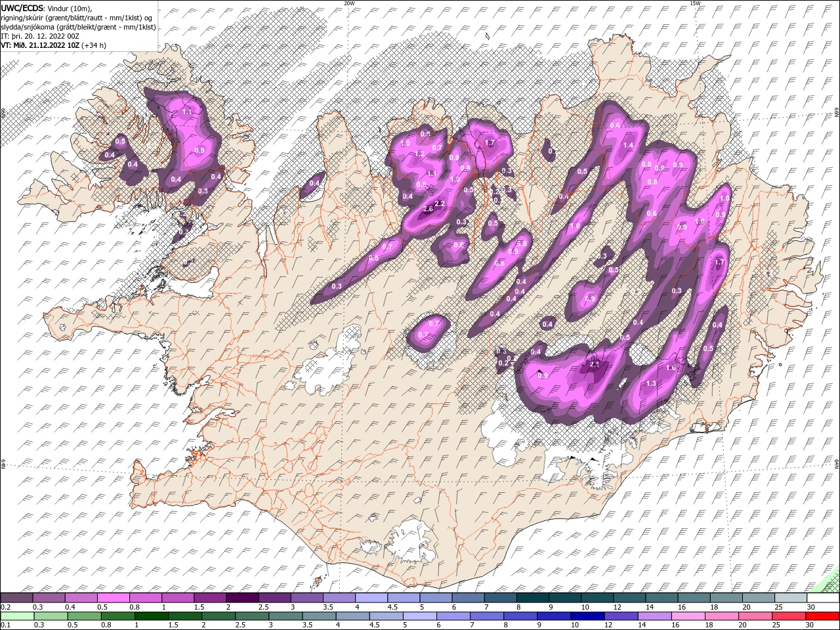Click the bright red swatch labeled 30
The height and width of the screenshot is (630, 840).
822,616
